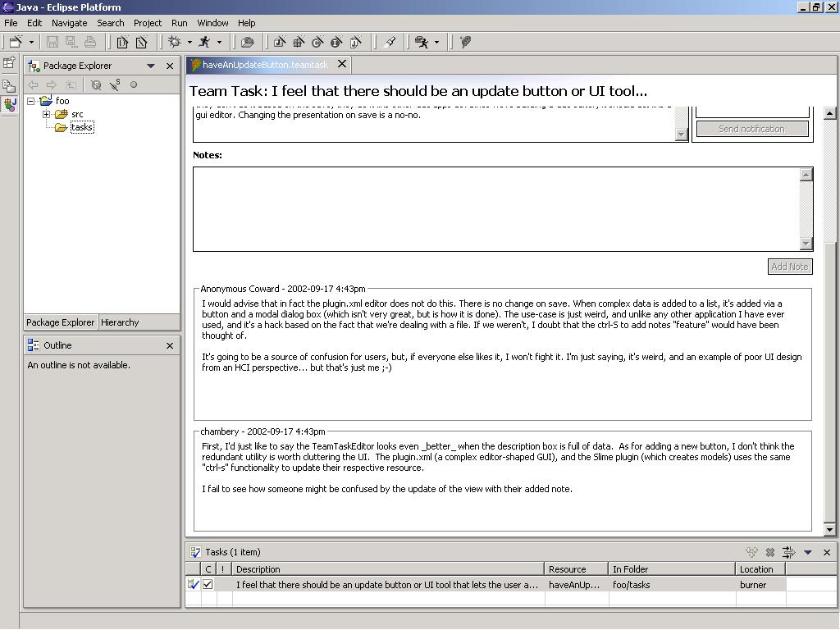840x630 pixels.
Task: Open the Navigate menu
Action: [x=69, y=23]
